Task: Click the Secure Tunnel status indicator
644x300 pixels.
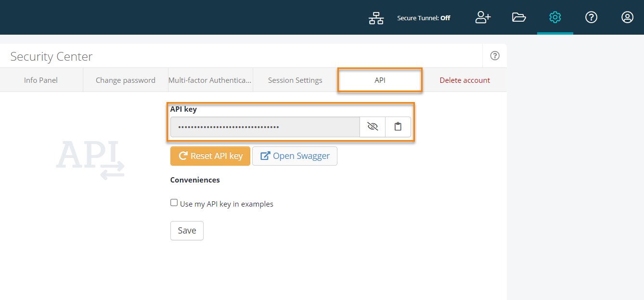Action: point(424,17)
